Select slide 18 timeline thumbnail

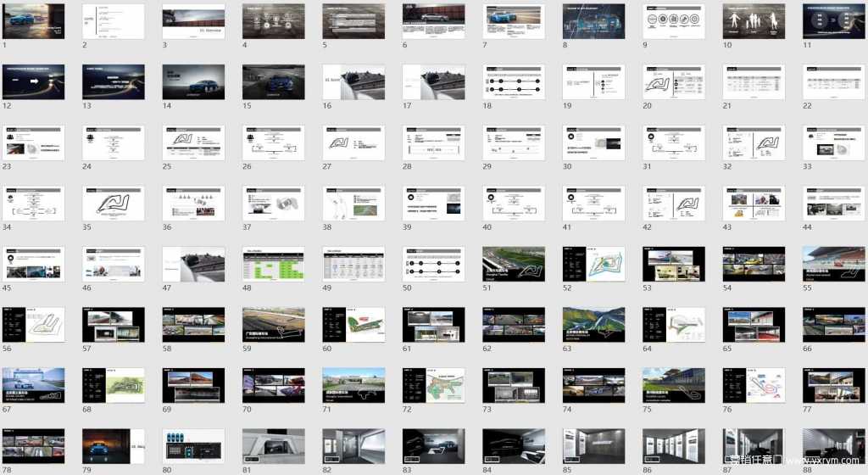click(x=514, y=82)
